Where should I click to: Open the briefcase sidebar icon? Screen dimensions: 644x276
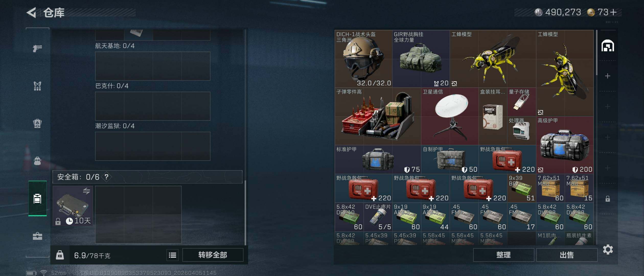click(37, 236)
